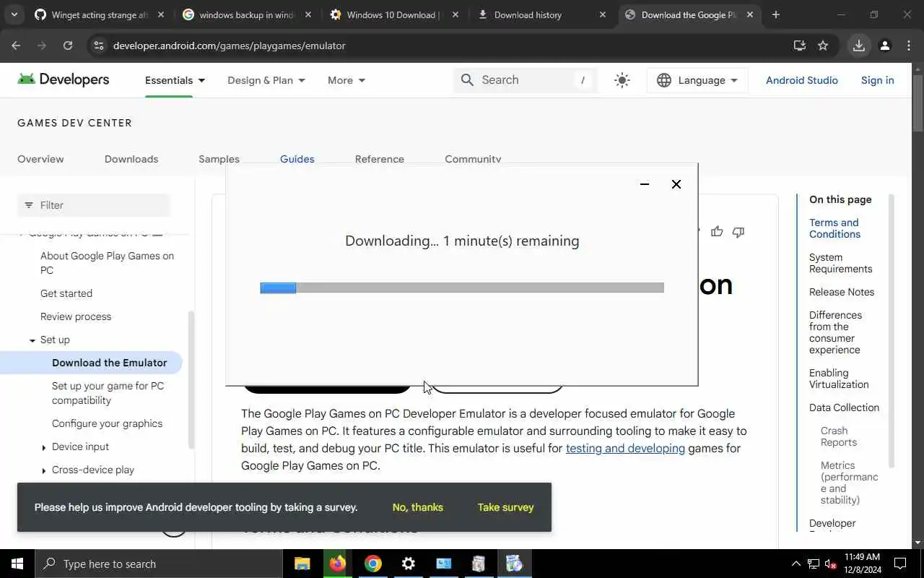The image size is (924, 578).
Task: Open Review process sidebar item
Action: pos(76,316)
